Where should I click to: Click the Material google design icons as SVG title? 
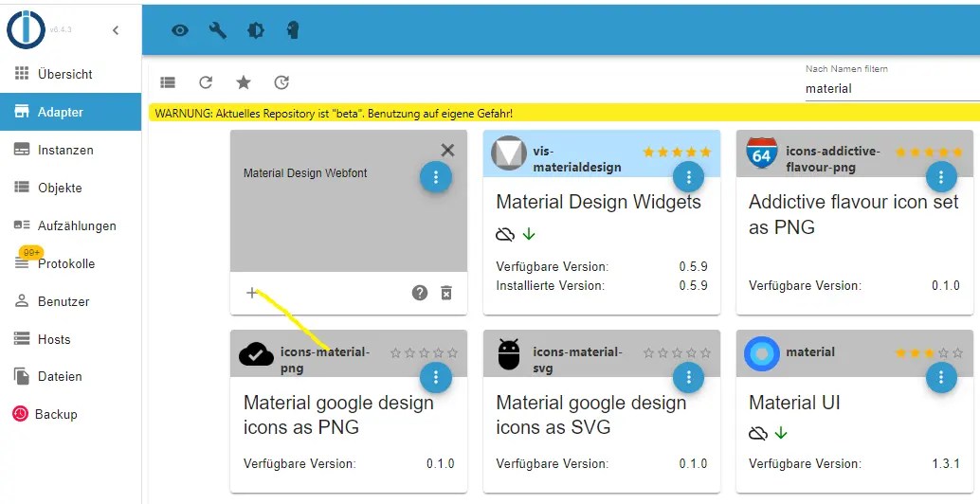coord(590,415)
